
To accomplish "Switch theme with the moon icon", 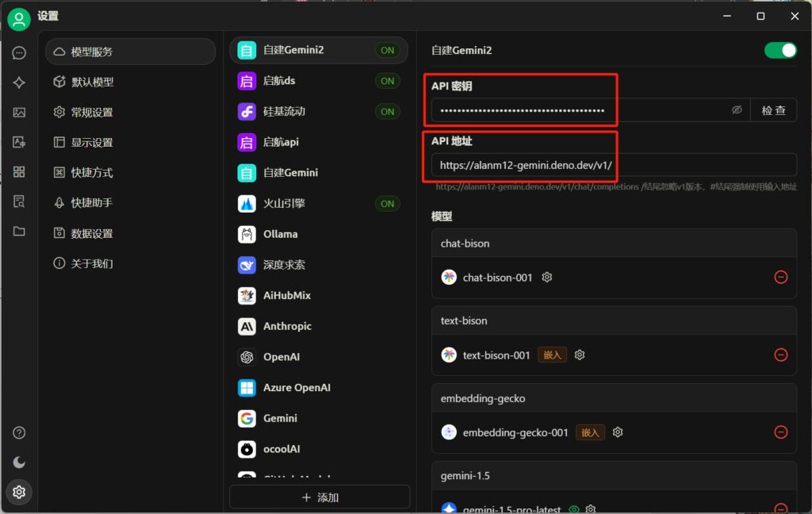I will coord(19,462).
